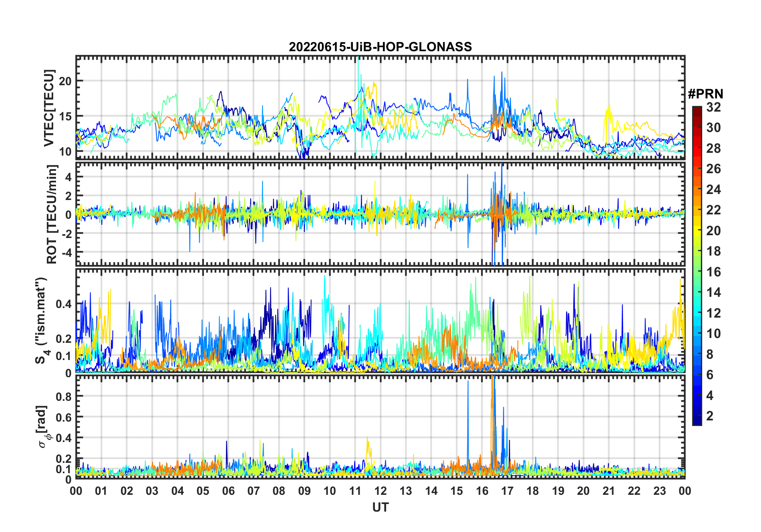Click sigma-phi axis tick label 0.6
Viewport: 761px width, 532px height.
(64, 417)
